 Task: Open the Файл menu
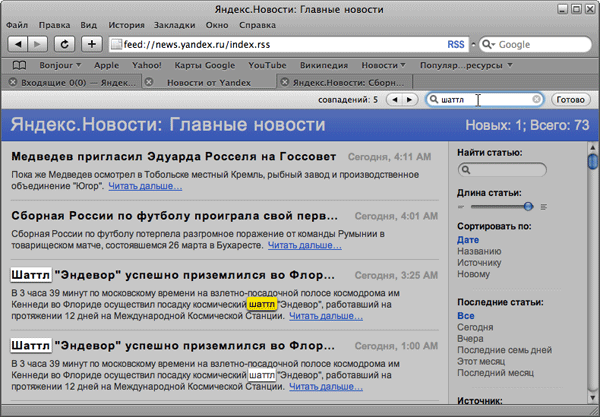click(17, 25)
